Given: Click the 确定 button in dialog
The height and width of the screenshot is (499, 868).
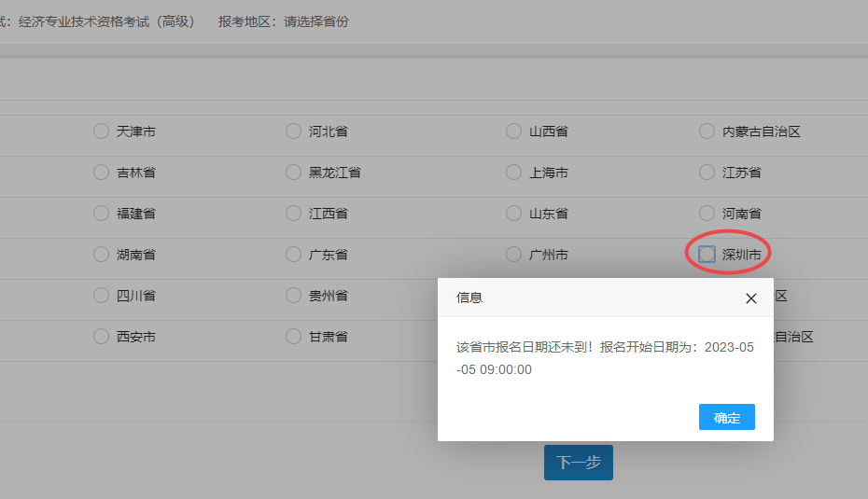Looking at the screenshot, I should coord(726,418).
